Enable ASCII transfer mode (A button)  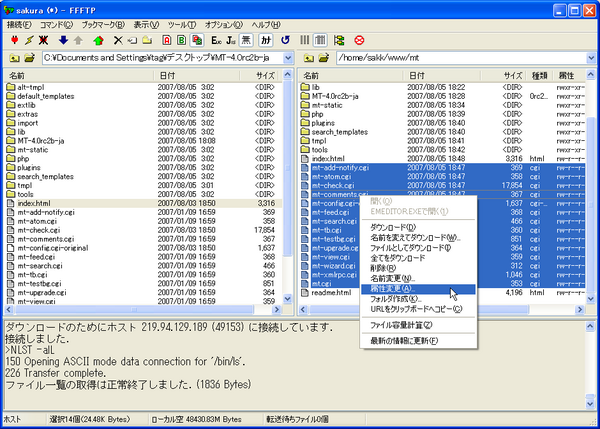coord(167,40)
